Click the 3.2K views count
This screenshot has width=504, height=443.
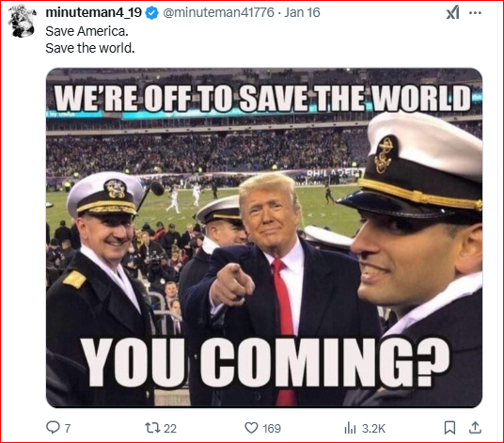[x=373, y=429]
